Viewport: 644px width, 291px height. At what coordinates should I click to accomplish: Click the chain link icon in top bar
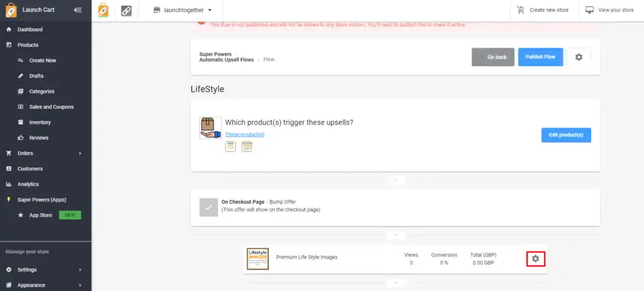pyautogui.click(x=126, y=11)
